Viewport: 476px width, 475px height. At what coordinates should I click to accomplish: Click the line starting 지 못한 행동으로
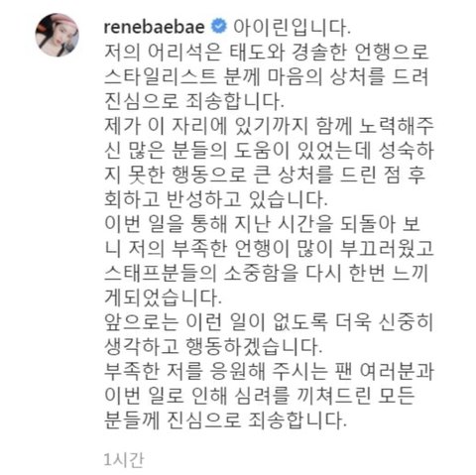tap(265, 175)
